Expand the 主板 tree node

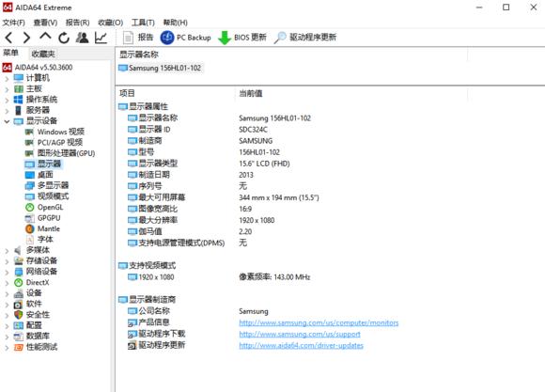point(7,89)
